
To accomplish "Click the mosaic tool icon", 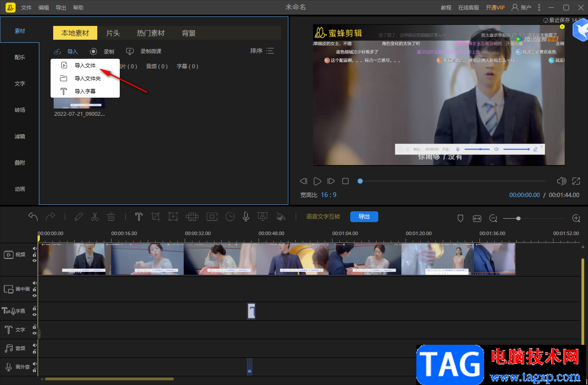I will (x=192, y=216).
